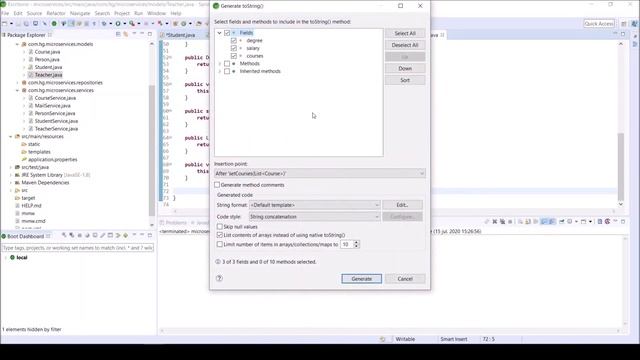Expand the Maven Dependencies node
This screenshot has height=360, width=640.
pos(11,183)
